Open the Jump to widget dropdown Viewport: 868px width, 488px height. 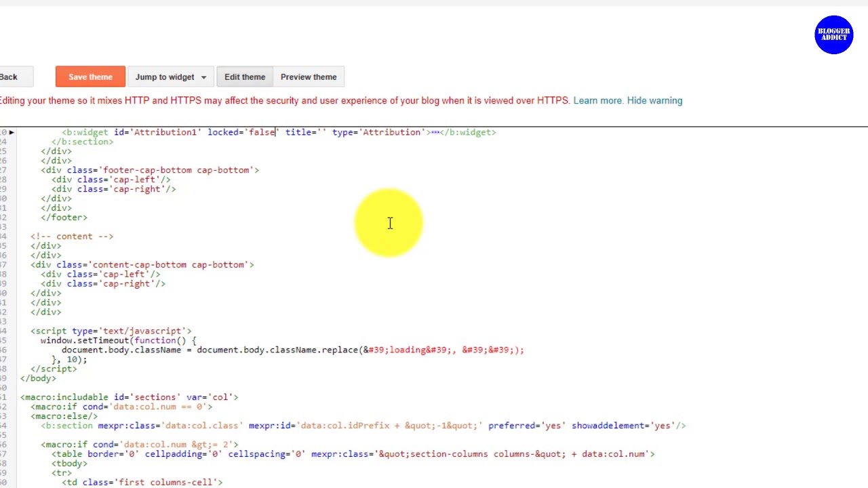[x=170, y=77]
